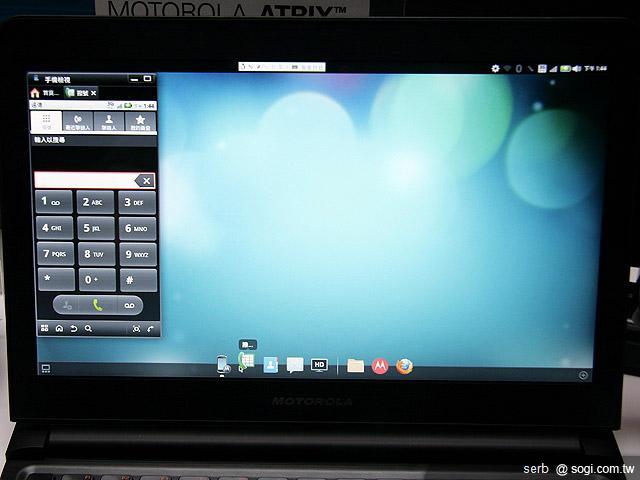
Task: Open Messaging speech bubble in dock
Action: click(x=295, y=365)
